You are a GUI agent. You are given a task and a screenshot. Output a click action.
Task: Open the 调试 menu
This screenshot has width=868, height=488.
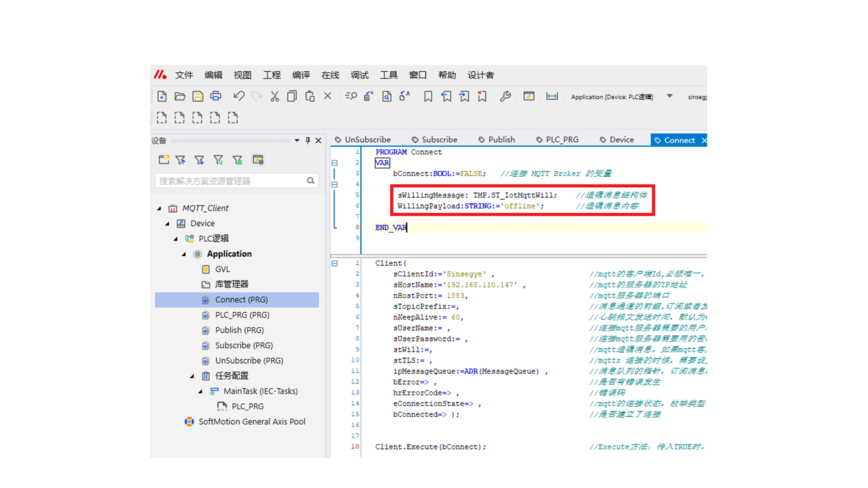[x=359, y=75]
